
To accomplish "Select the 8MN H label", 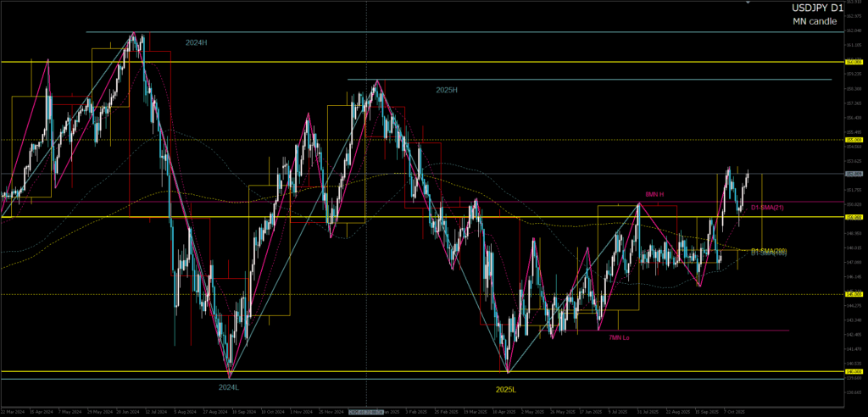I will (x=654, y=194).
